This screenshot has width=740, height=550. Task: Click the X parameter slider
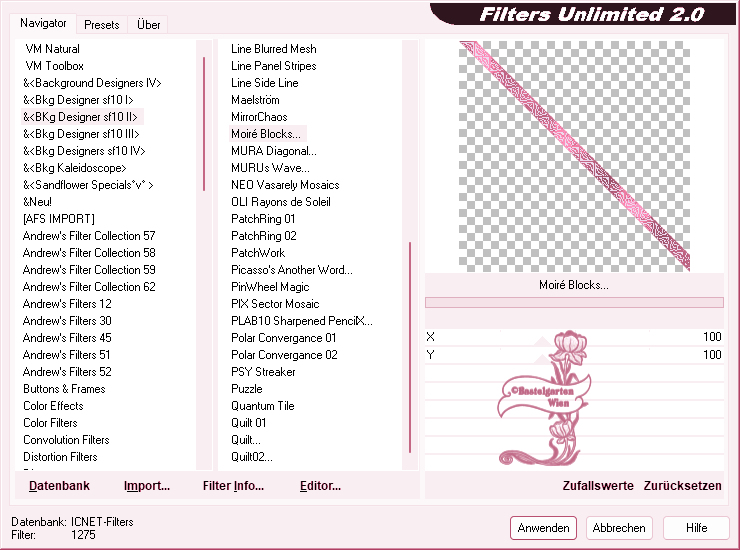click(574, 338)
